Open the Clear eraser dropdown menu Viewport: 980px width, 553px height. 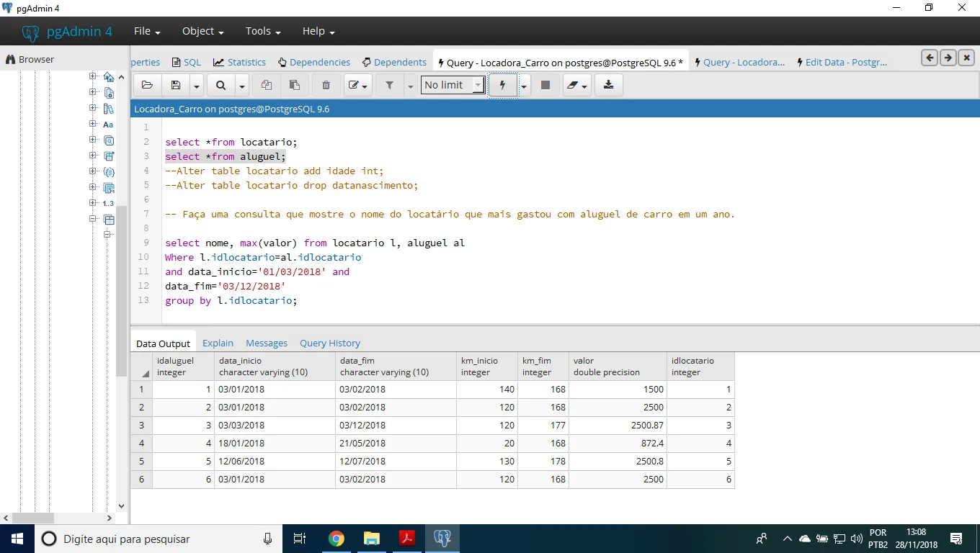click(577, 85)
